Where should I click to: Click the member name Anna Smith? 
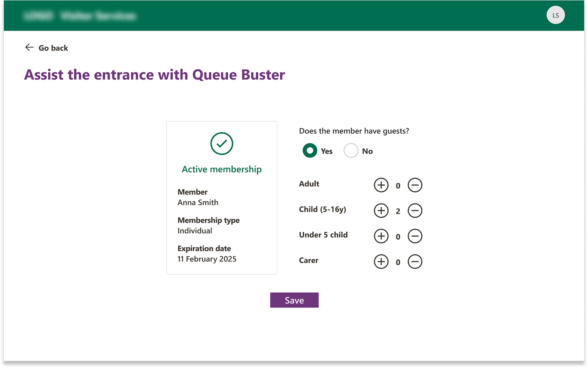(x=198, y=202)
